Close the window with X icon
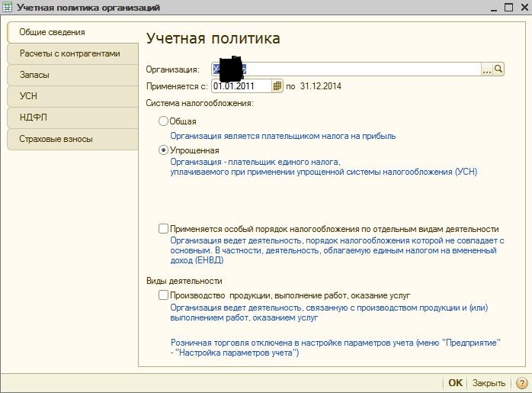The width and height of the screenshot is (532, 393). [521, 7]
